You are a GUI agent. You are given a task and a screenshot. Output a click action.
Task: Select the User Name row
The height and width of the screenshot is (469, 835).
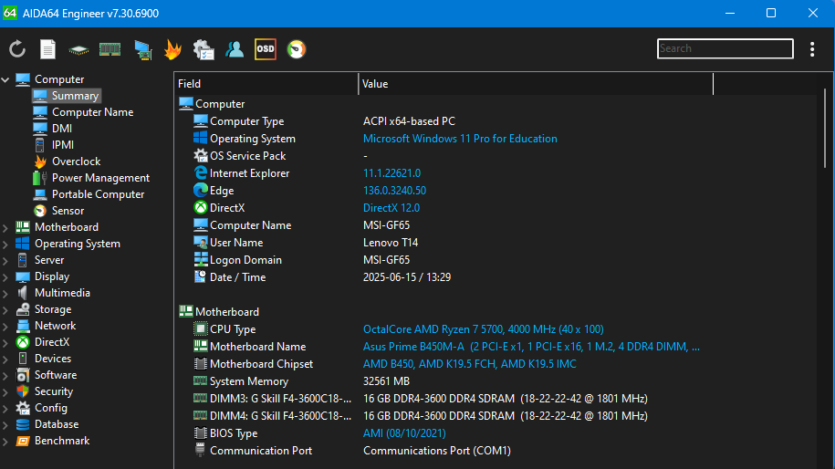coord(495,243)
